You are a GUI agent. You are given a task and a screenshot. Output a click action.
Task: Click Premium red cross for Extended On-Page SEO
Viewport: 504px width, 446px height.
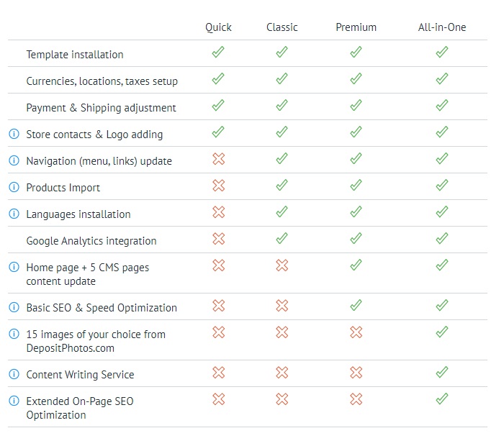pos(356,399)
